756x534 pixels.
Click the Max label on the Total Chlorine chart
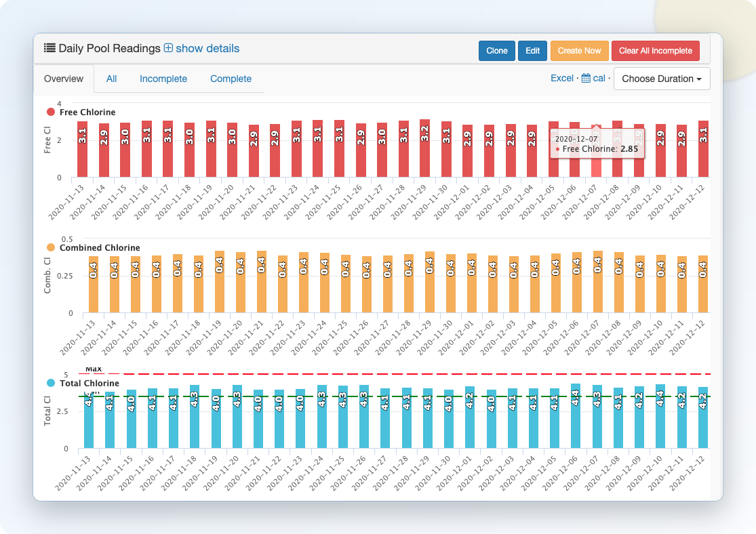coord(94,369)
